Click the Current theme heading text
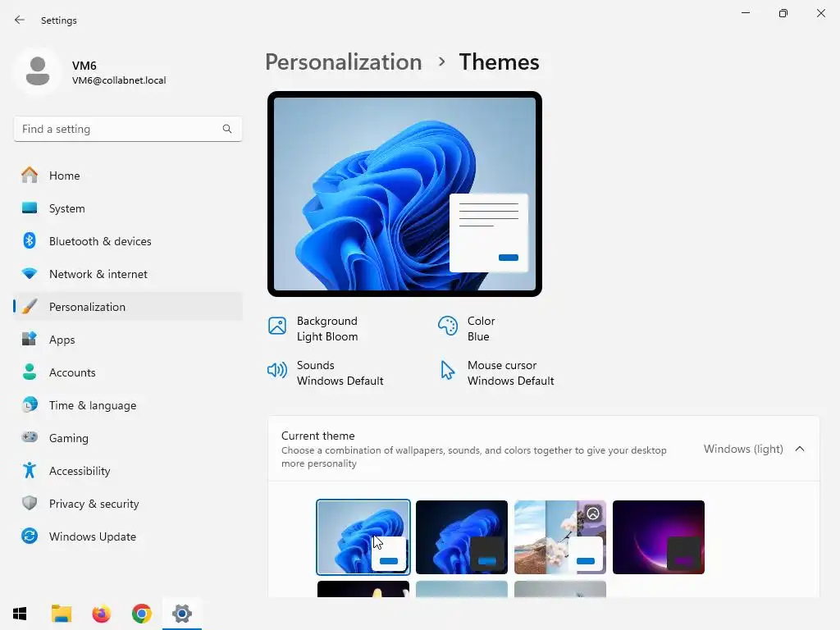This screenshot has height=630, width=840. pyautogui.click(x=317, y=436)
